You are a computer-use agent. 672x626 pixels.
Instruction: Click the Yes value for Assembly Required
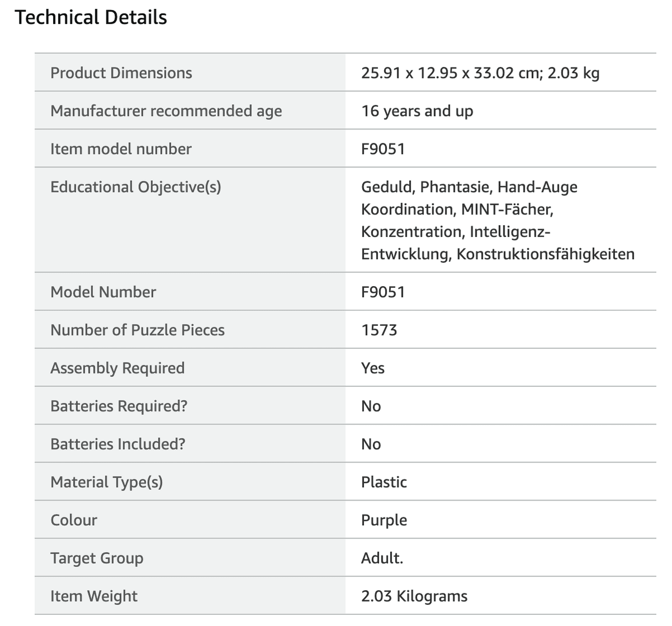373,368
